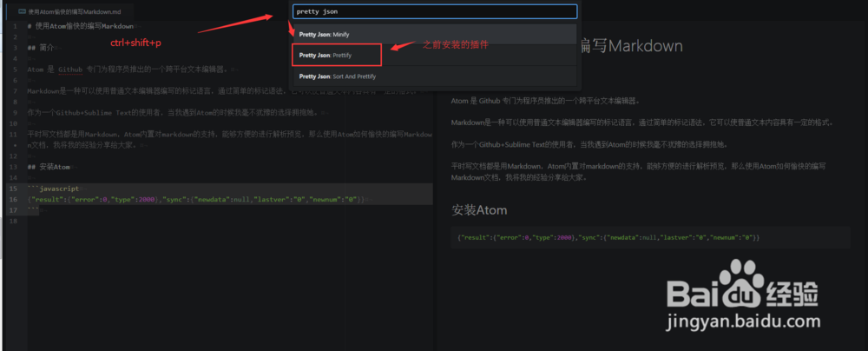Click the 安装Atom heading in the preview
The image size is (868, 351).
[x=479, y=210]
